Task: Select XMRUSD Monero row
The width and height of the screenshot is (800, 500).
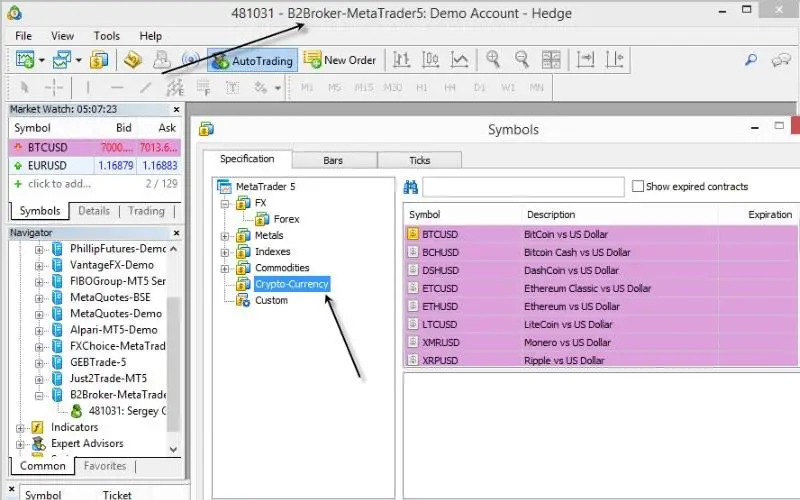Action: 601,342
